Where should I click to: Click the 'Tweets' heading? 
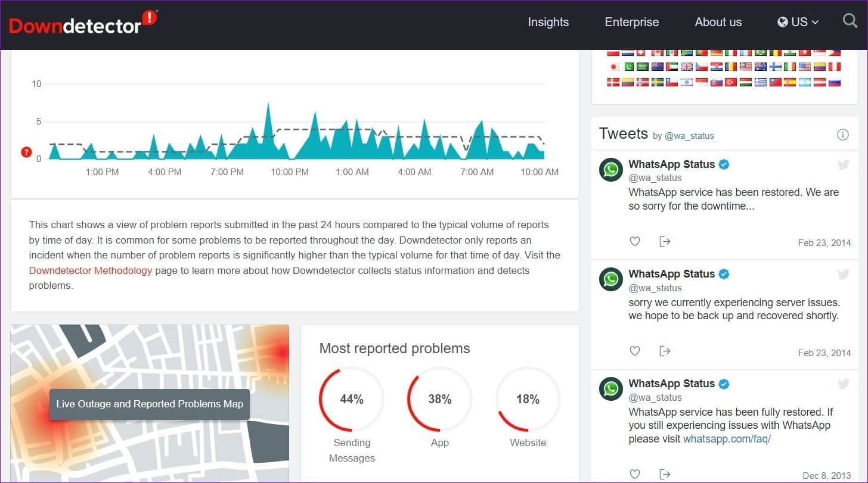624,133
